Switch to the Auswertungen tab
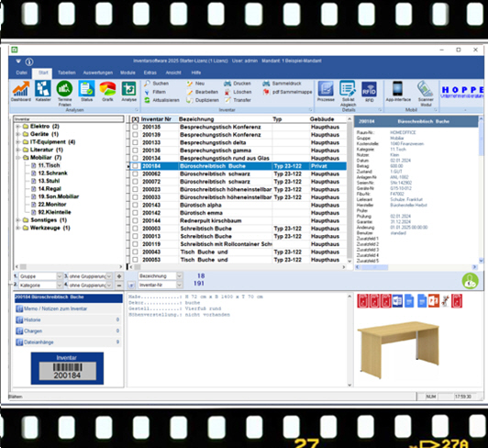Screen dimensions: 488x448 coord(98,73)
